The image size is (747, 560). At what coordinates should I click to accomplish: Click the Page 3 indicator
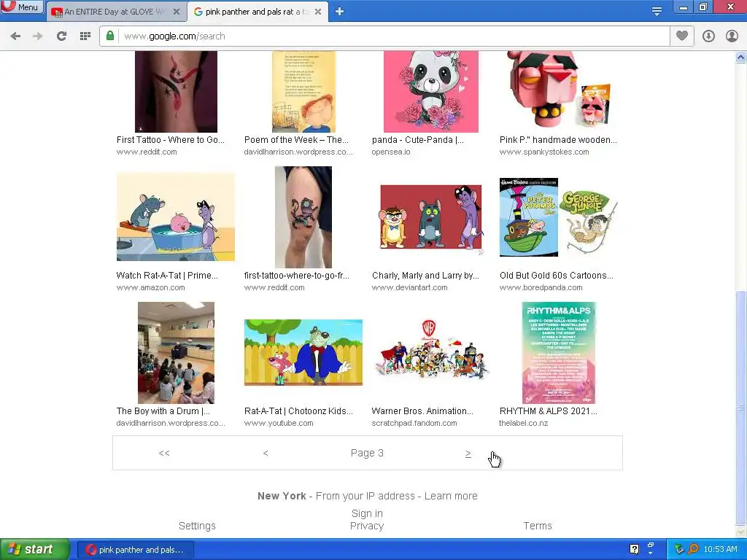point(367,453)
